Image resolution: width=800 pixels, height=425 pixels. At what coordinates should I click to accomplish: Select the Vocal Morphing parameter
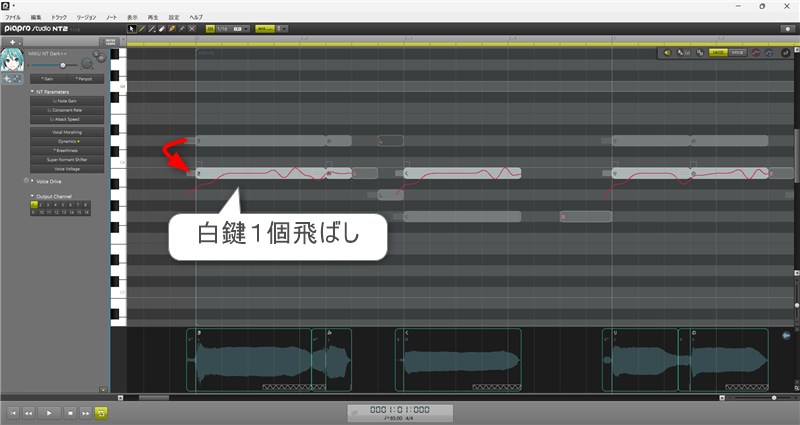pos(67,132)
